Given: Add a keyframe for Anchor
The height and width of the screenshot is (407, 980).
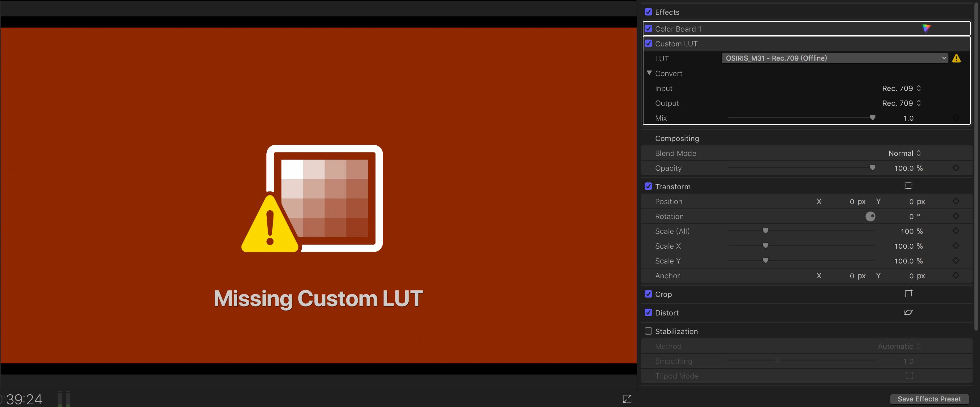Looking at the screenshot, I should [x=956, y=275].
